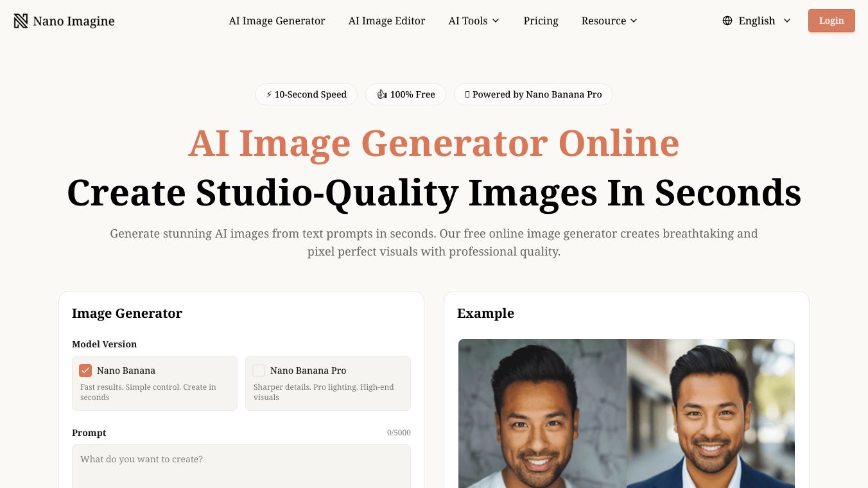
Task: Click the prompt text area
Action: tap(241, 466)
